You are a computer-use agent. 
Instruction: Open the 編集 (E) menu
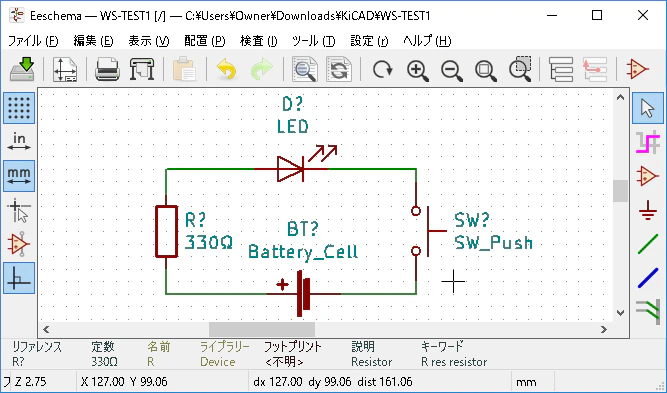click(93, 41)
